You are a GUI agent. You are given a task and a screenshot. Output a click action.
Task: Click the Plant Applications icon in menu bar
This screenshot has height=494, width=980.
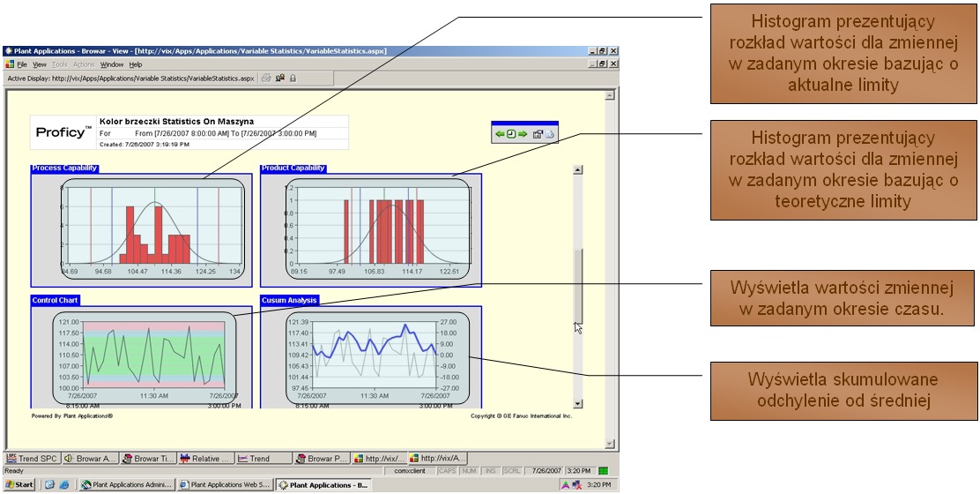pyautogui.click(x=9, y=64)
